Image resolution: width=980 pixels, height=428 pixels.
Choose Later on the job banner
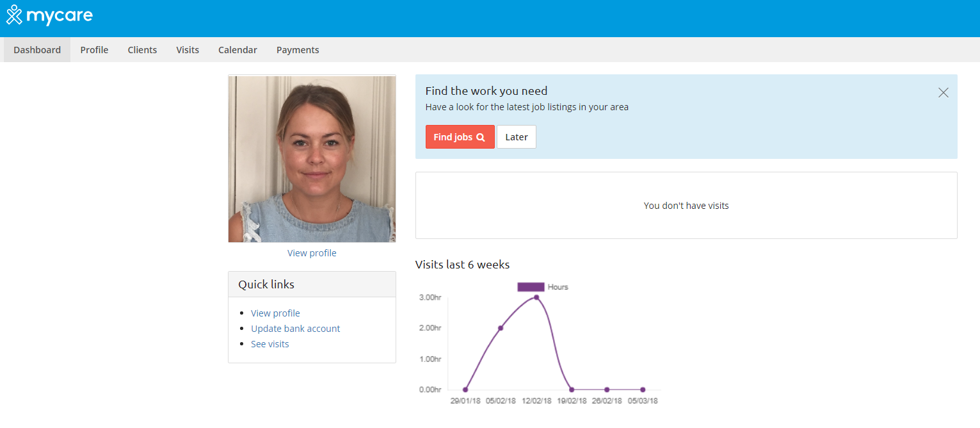coord(517,136)
